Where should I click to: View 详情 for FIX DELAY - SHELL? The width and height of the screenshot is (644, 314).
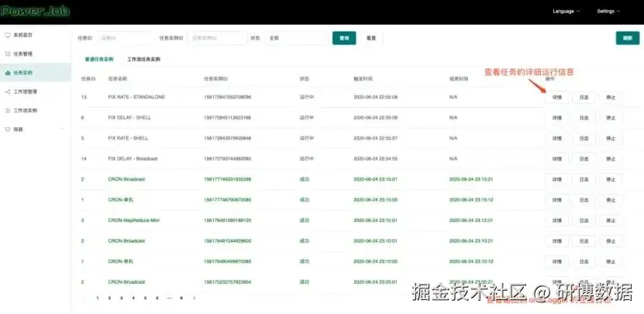(x=557, y=118)
